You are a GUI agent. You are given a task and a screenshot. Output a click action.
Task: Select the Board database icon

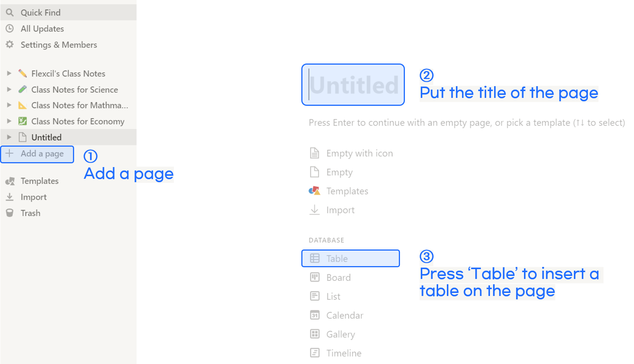pyautogui.click(x=315, y=277)
